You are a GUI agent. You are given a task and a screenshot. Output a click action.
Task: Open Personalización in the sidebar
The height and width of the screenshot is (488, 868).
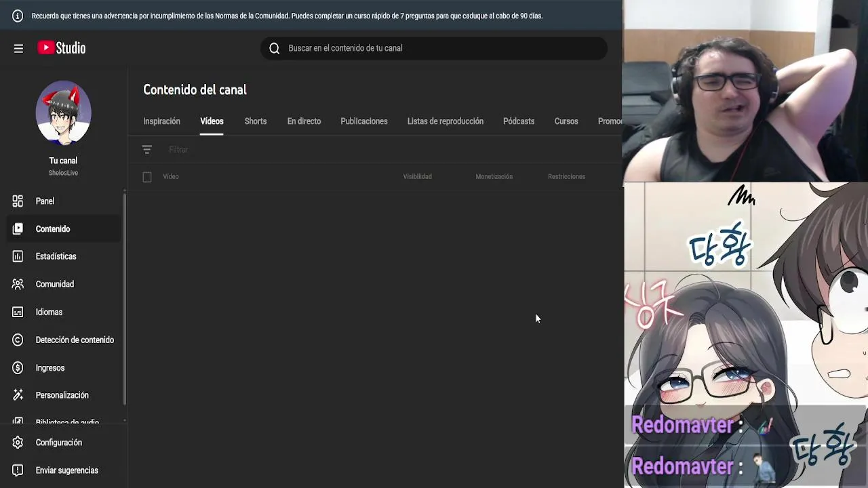pos(63,395)
